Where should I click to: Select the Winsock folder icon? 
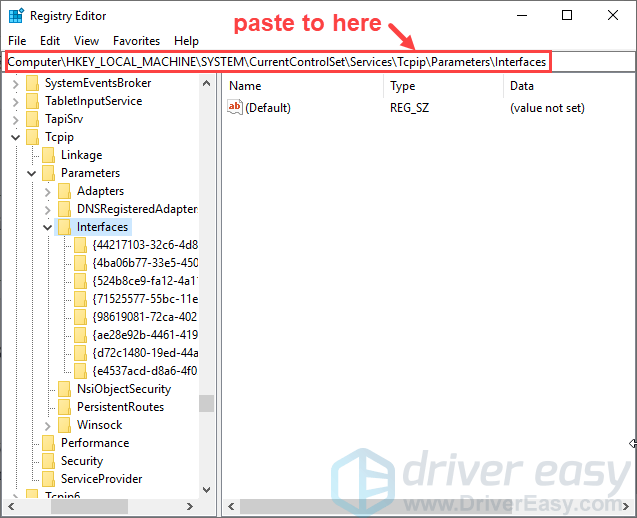[x=64, y=425]
